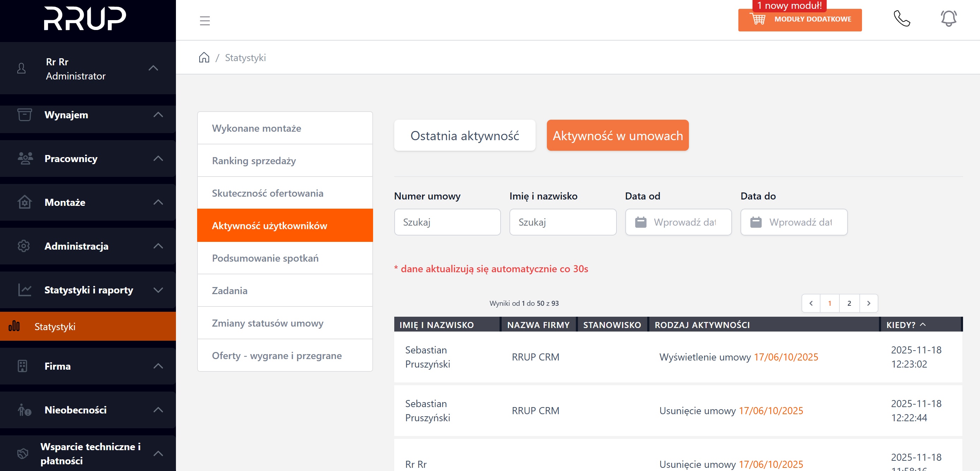Open the phone contact icon
Screen dimensions: 980x471
click(x=901, y=18)
